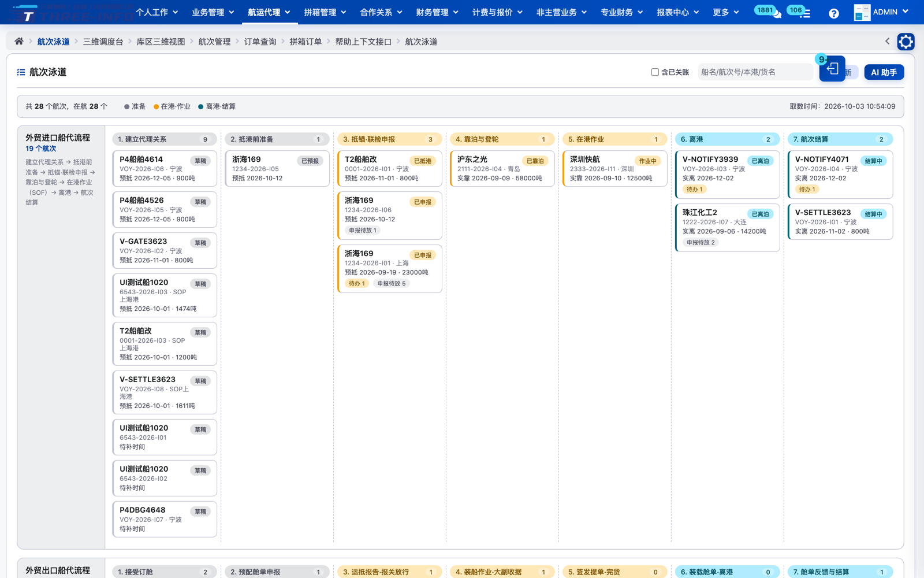Open the 1. 建立代理关系 column header
The height and width of the screenshot is (578, 924).
click(x=165, y=139)
